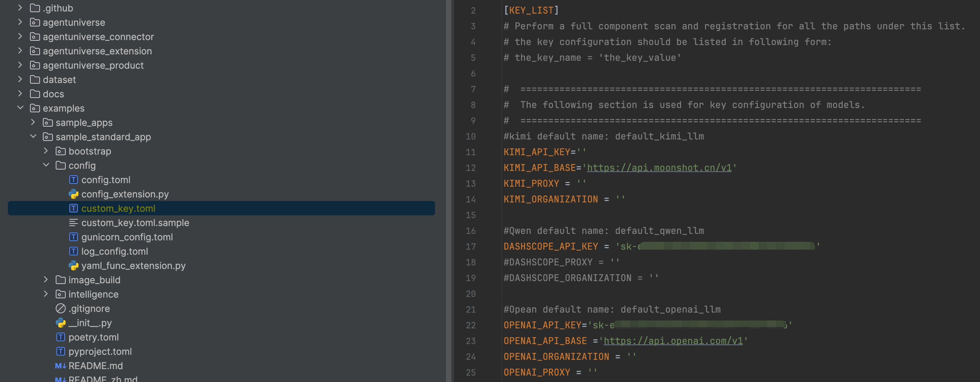The image size is (980, 382).
Task: Click the plain-text icon of custom_key.toml.sample
Action: click(x=74, y=222)
